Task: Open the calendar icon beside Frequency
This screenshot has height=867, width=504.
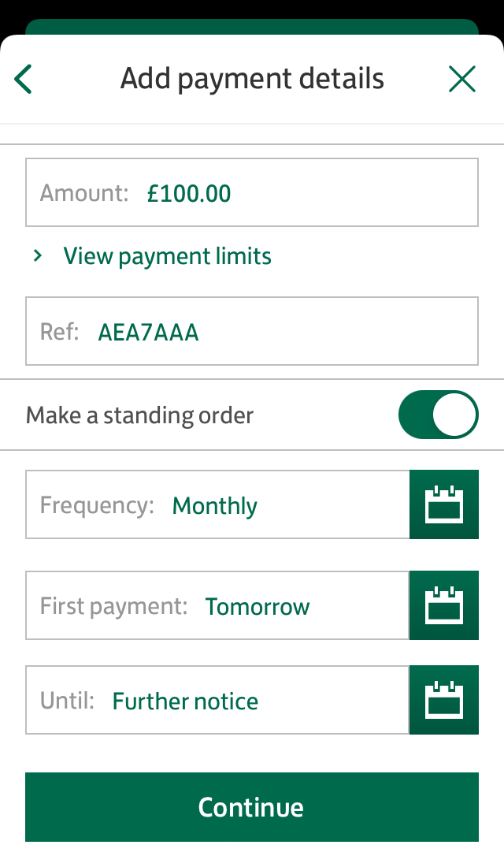Action: pos(444,504)
